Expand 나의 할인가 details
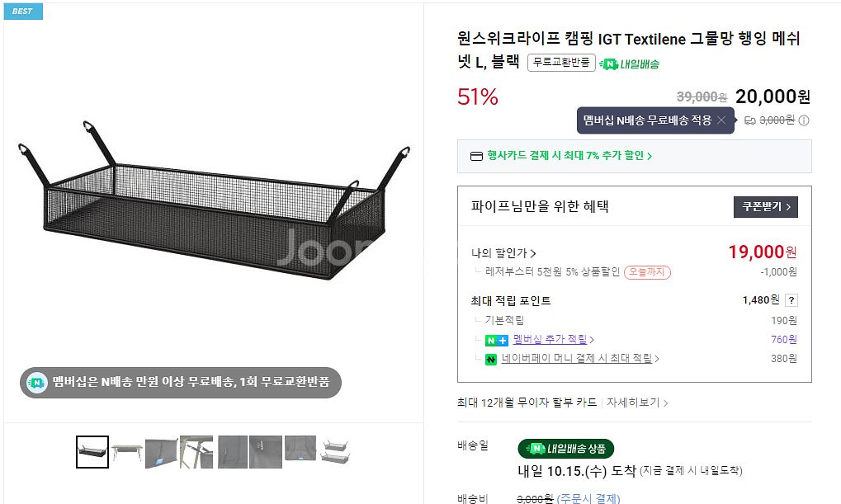The height and width of the screenshot is (504, 841). point(503,253)
